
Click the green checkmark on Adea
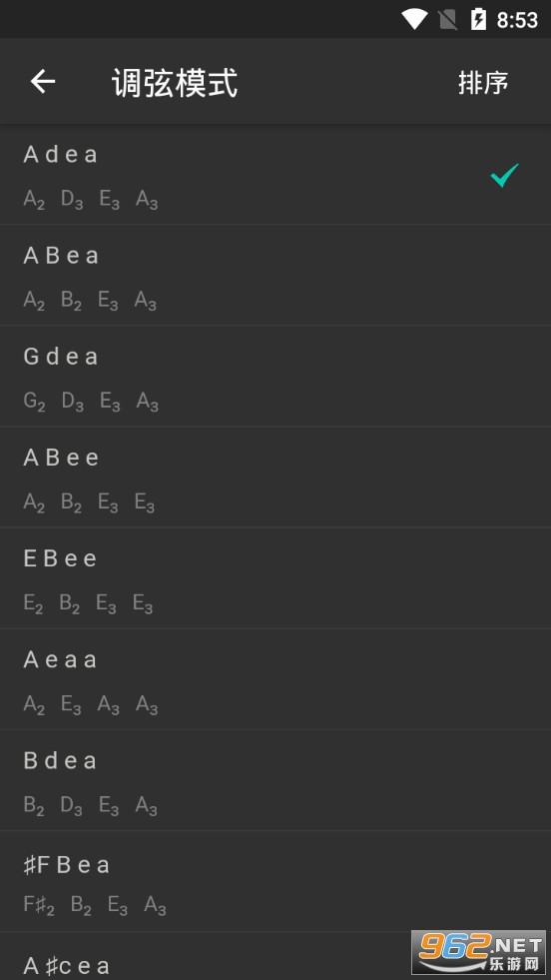pos(504,176)
